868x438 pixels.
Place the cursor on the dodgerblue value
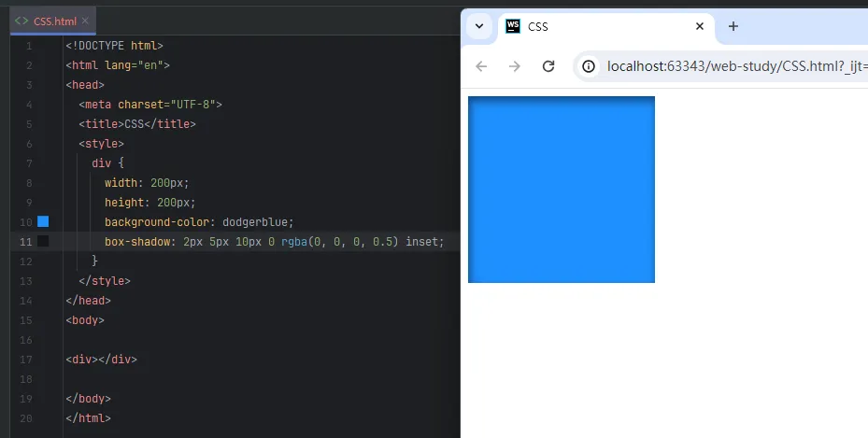click(257, 222)
